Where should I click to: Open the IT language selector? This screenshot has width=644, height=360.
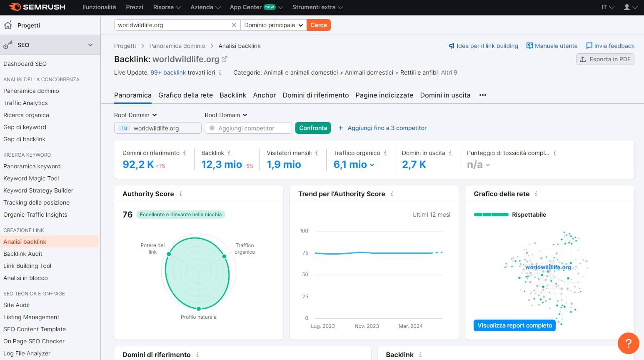[x=607, y=7]
